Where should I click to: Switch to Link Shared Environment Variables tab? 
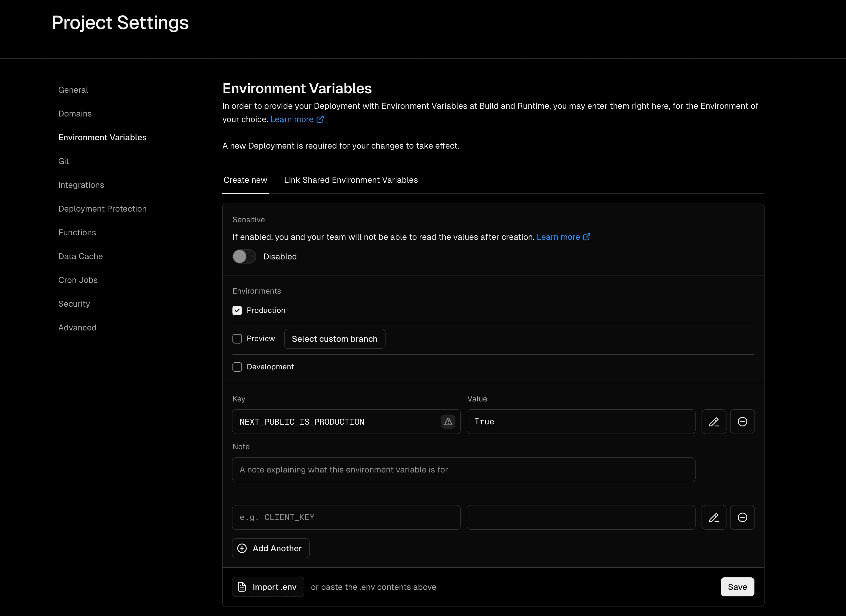click(x=351, y=180)
